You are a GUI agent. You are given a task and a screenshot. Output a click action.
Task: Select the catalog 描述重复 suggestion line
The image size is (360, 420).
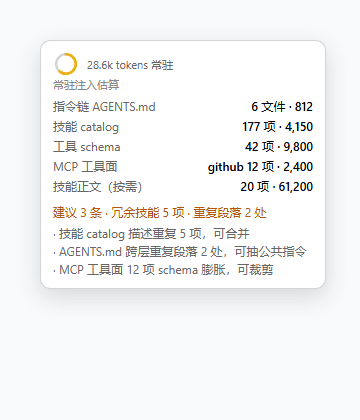[151, 234]
